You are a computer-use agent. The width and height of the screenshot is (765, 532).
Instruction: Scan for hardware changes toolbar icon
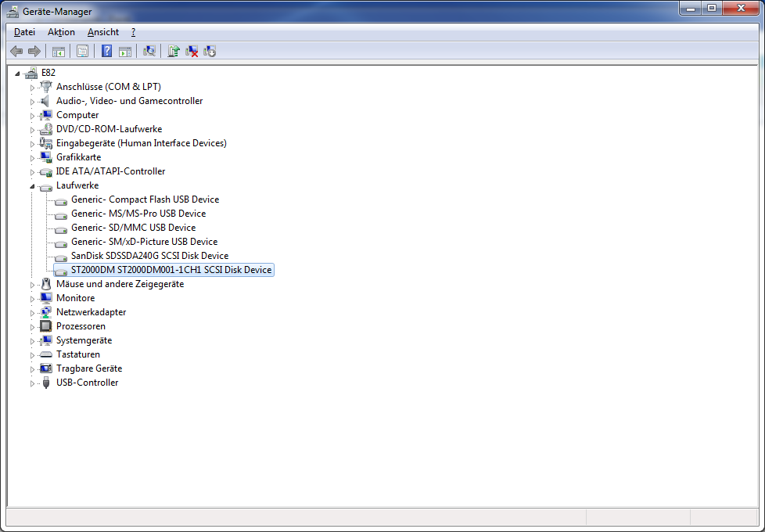coord(149,52)
